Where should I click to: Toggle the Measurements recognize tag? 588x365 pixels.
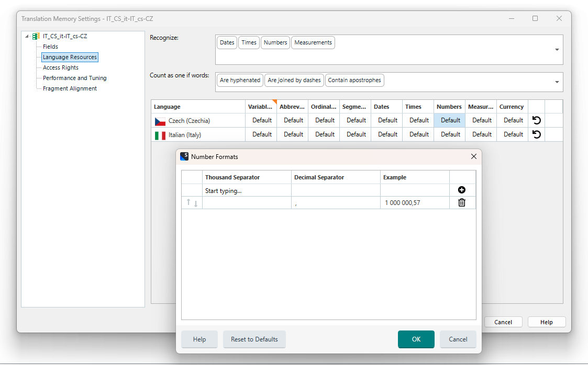click(x=313, y=43)
